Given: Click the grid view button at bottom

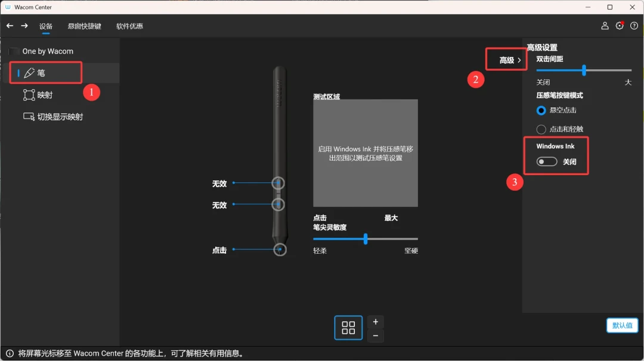Looking at the screenshot, I should tap(348, 328).
